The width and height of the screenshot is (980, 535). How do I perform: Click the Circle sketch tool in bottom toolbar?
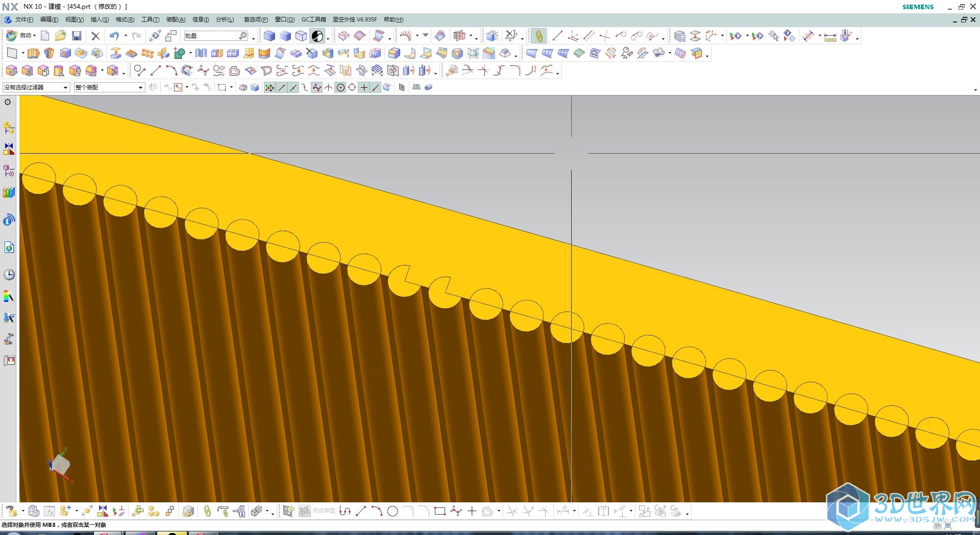point(393,511)
